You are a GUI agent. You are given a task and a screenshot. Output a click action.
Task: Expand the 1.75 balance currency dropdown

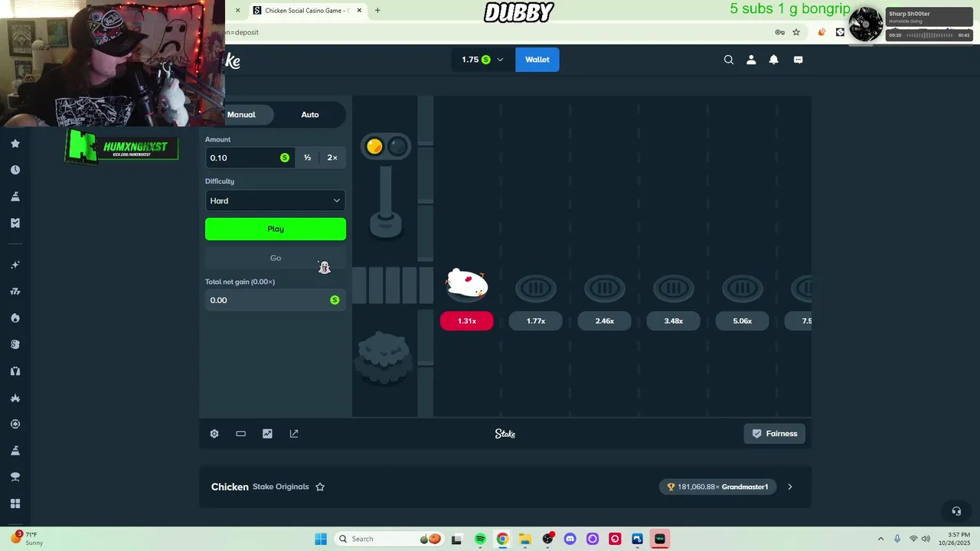(x=482, y=60)
